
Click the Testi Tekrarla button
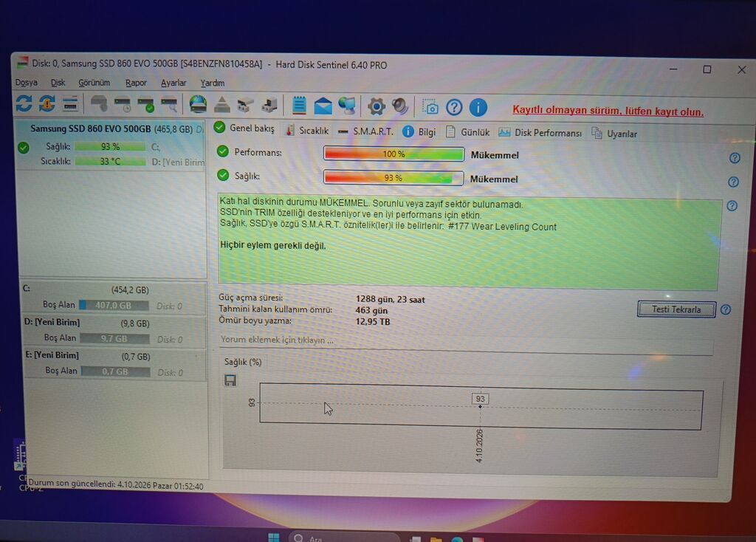pos(676,309)
